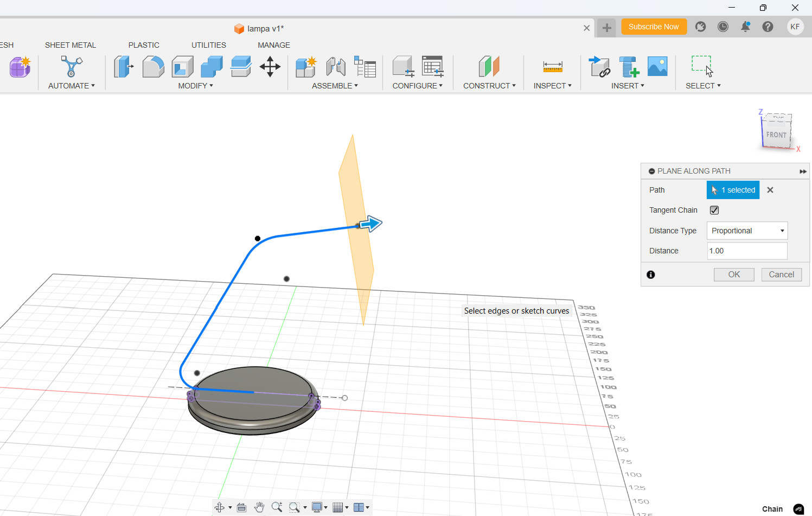Open the Notifications bell icon
The width and height of the screenshot is (812, 516).
tap(746, 27)
